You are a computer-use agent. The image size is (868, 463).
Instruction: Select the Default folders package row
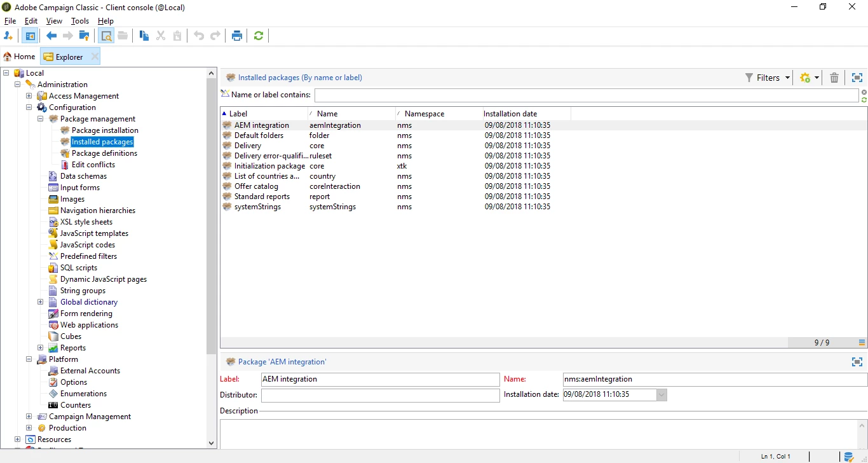(543, 135)
